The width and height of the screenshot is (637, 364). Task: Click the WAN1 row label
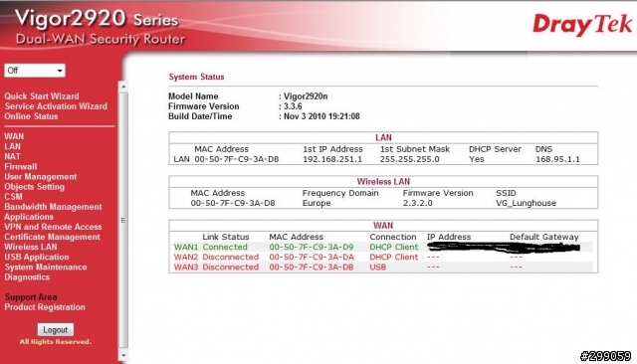pos(186,247)
